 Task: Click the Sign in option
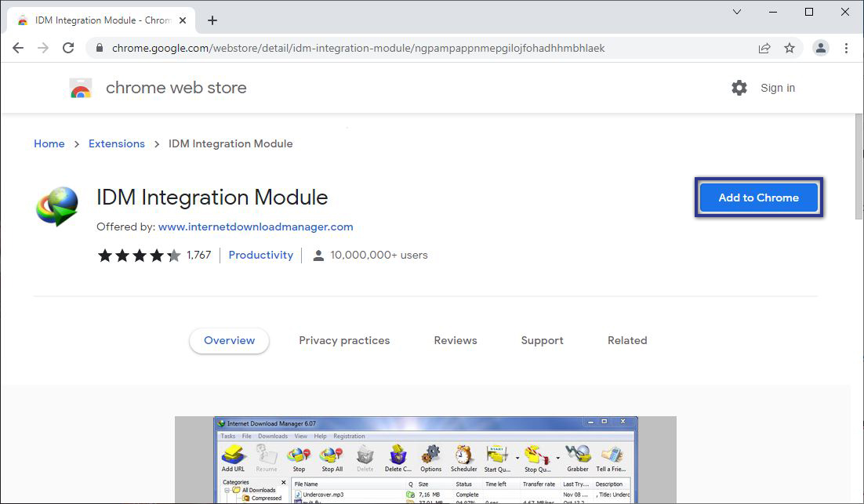pos(777,88)
